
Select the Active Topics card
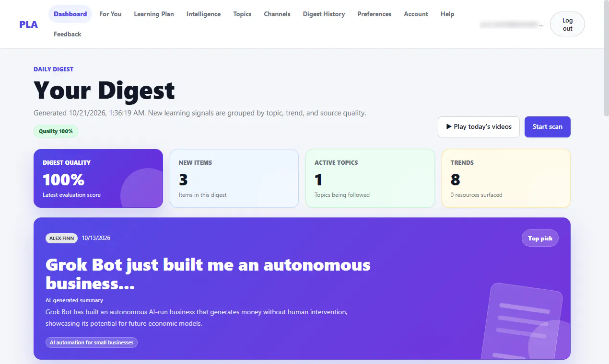(x=370, y=178)
